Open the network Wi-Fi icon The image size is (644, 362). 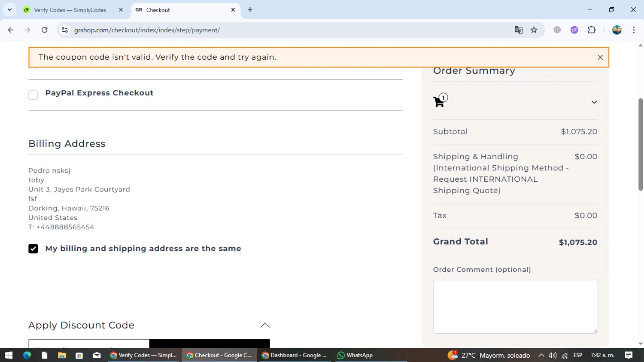(x=565, y=355)
